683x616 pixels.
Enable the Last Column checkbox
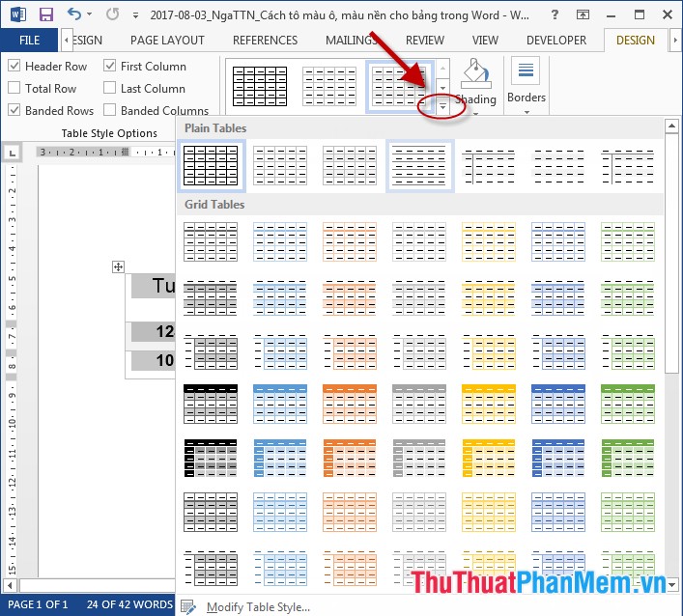[109, 88]
